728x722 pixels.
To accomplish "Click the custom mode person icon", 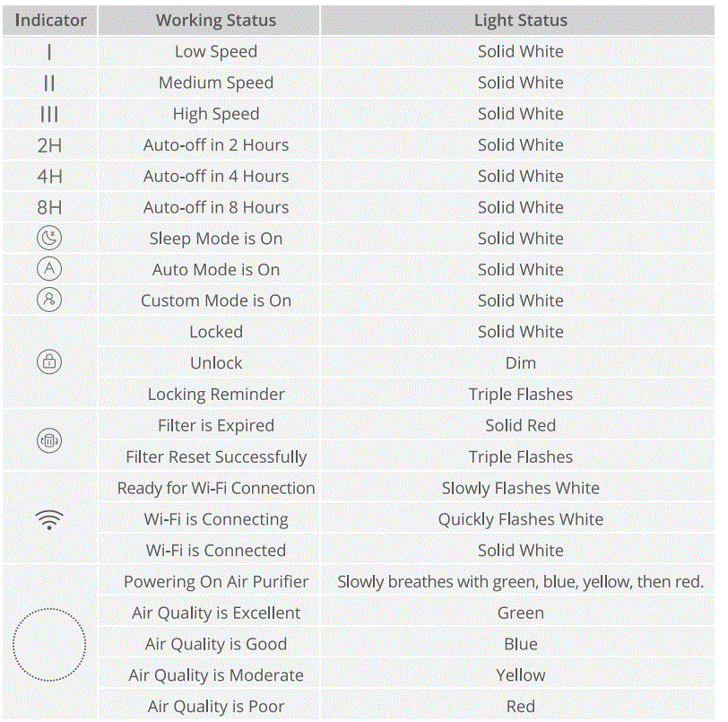I will click(x=49, y=300).
